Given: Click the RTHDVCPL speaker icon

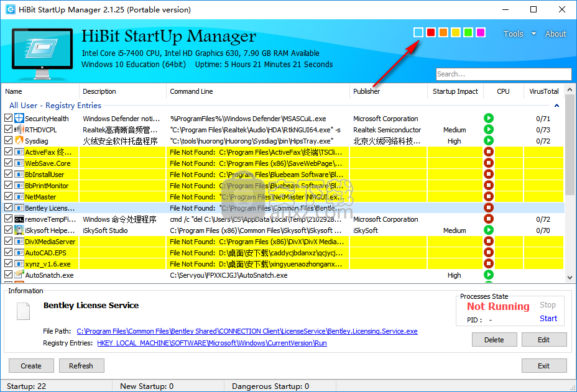Looking at the screenshot, I should pos(19,129).
